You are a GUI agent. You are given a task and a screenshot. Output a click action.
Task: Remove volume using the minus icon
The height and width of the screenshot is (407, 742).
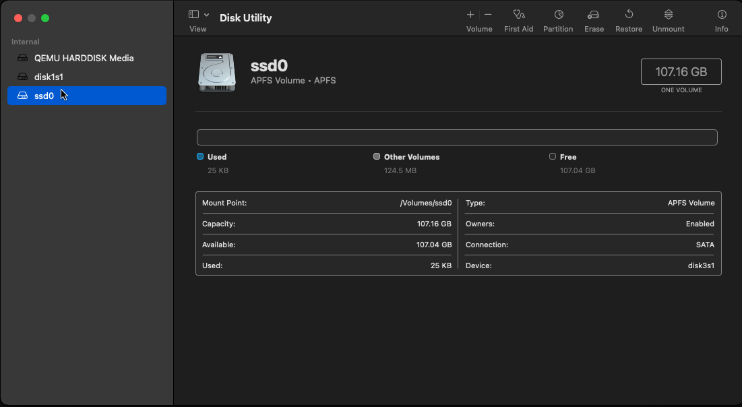tap(488, 15)
